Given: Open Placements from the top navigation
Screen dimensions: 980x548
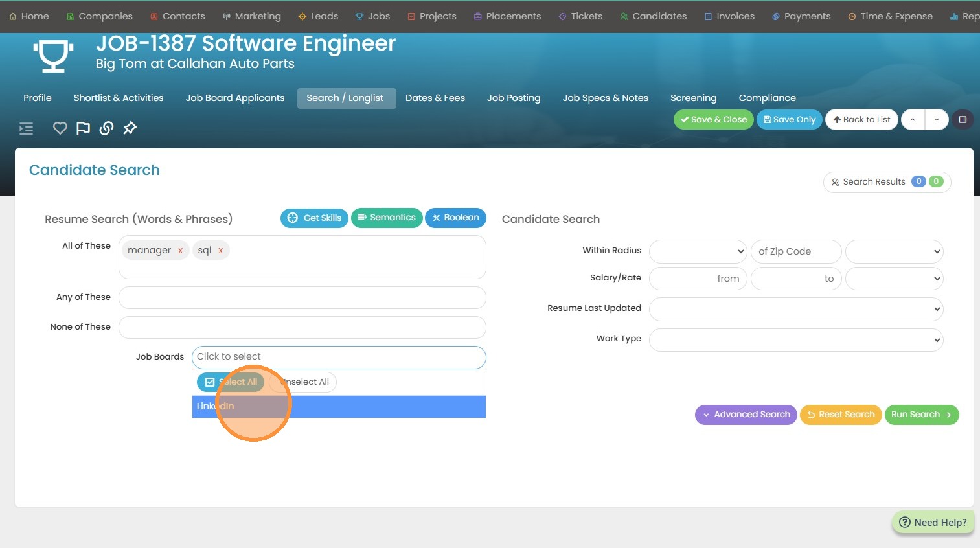Looking at the screenshot, I should [x=507, y=16].
